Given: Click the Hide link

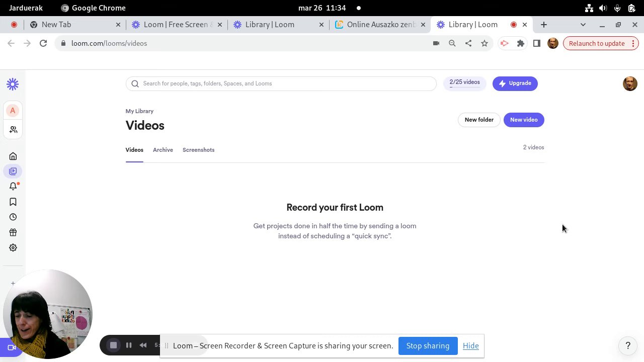Looking at the screenshot, I should 471,346.
